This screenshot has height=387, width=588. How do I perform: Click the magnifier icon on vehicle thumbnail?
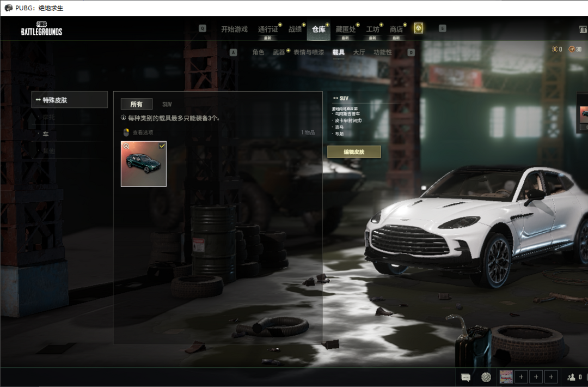(126, 146)
